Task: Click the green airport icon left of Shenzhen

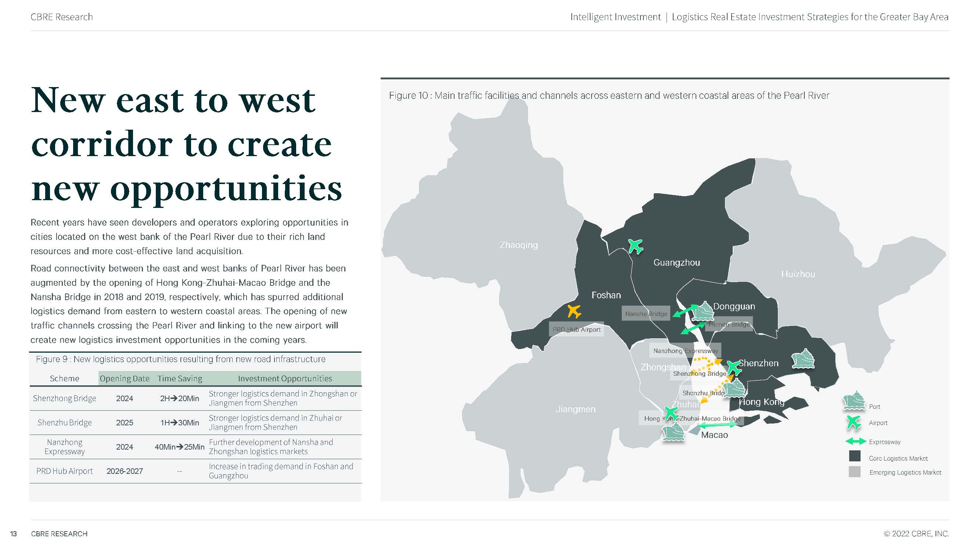Action: pyautogui.click(x=733, y=367)
